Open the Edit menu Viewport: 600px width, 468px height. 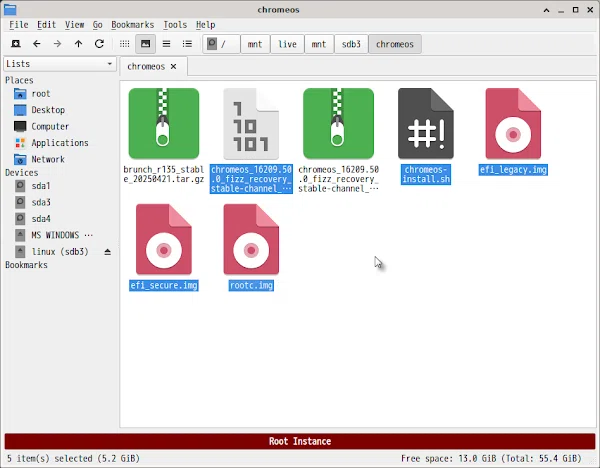(x=46, y=25)
